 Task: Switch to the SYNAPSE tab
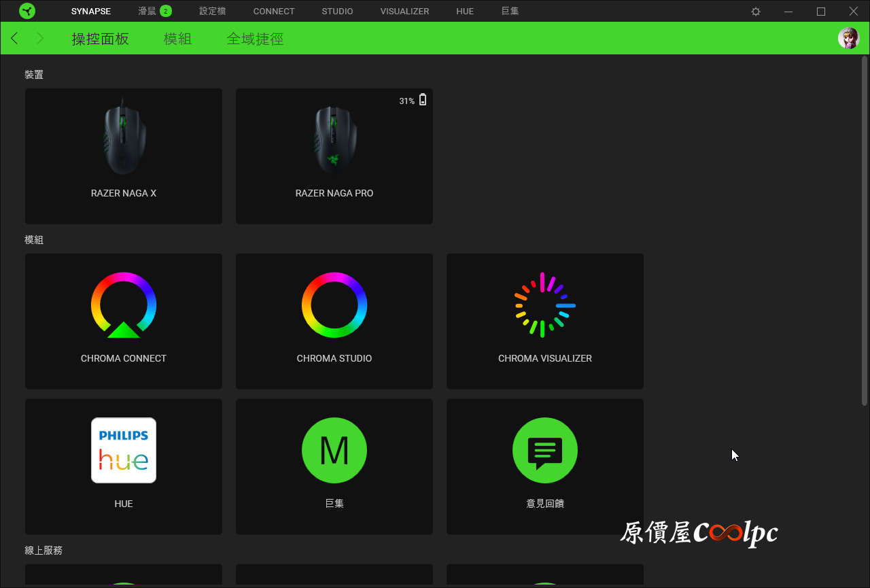pyautogui.click(x=91, y=12)
